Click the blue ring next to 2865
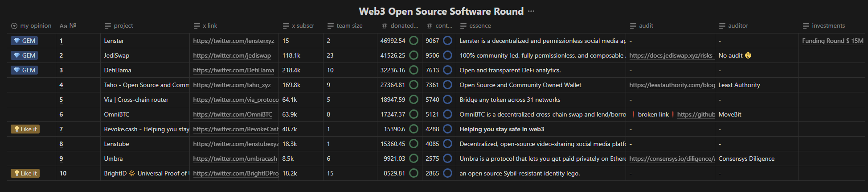This screenshot has height=192, width=868. [x=448, y=173]
